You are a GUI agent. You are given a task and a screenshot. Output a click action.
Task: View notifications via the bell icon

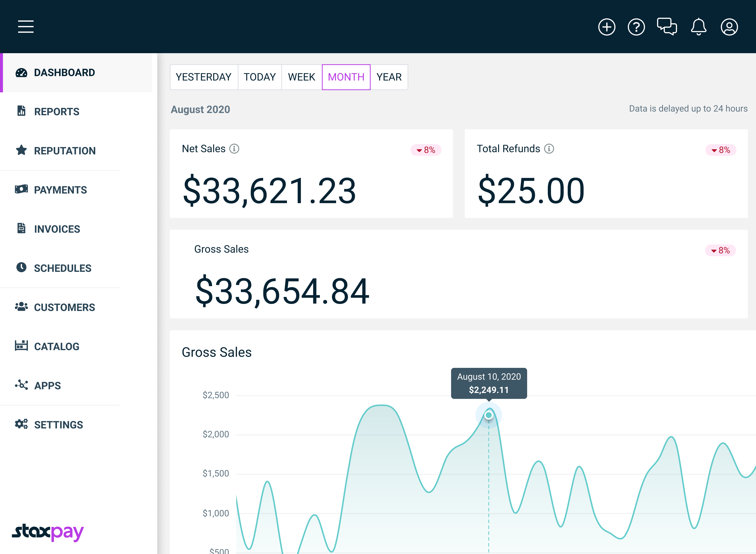pos(698,26)
